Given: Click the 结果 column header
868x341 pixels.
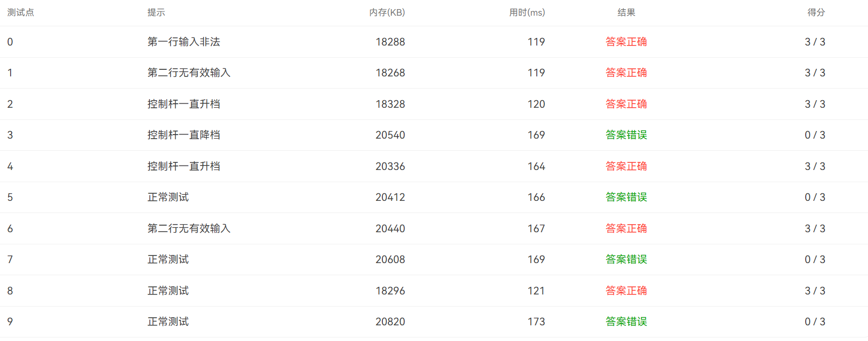Looking at the screenshot, I should pos(626,13).
